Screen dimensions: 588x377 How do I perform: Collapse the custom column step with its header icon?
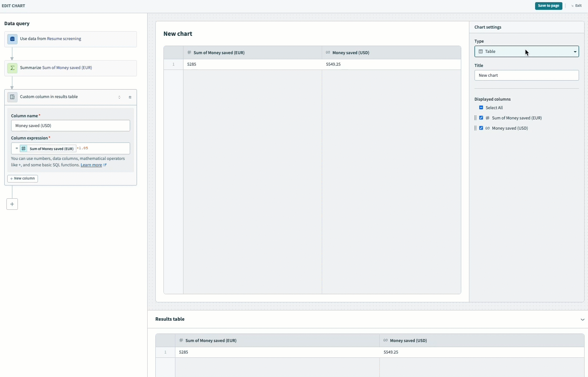pos(119,97)
